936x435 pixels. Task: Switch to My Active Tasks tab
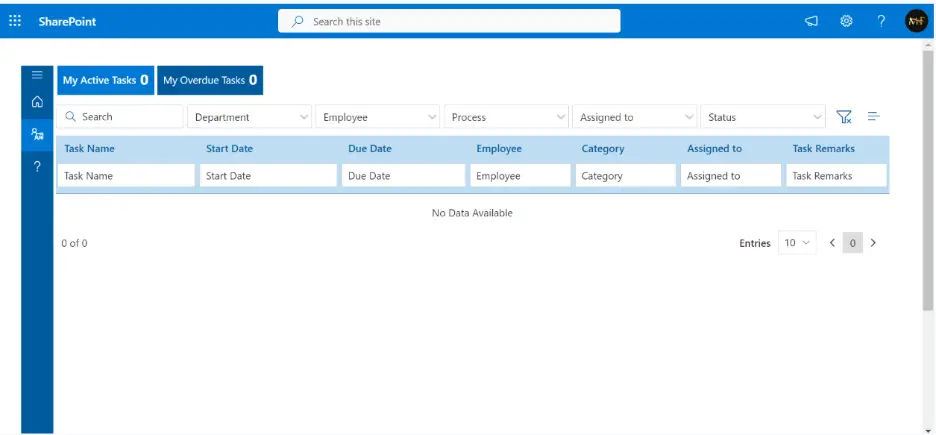pyautogui.click(x=106, y=80)
